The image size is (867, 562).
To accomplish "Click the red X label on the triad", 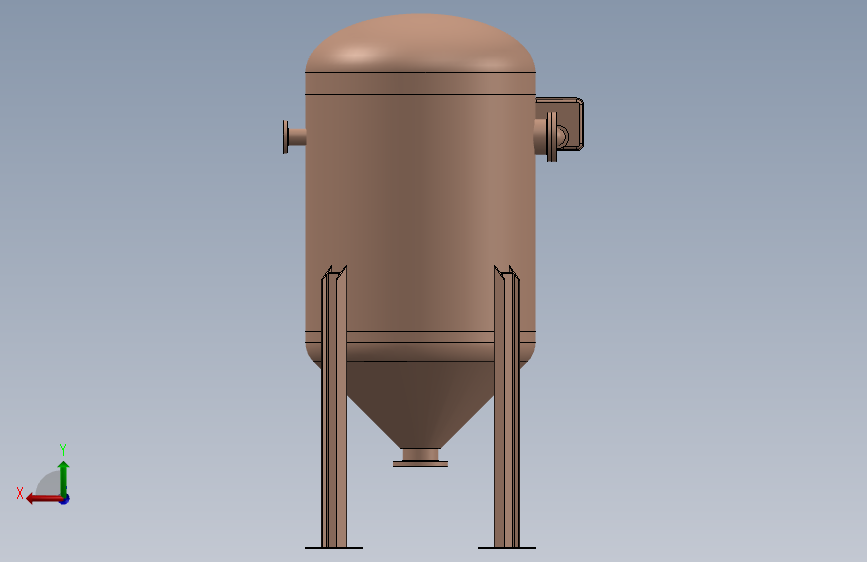I will point(20,493).
